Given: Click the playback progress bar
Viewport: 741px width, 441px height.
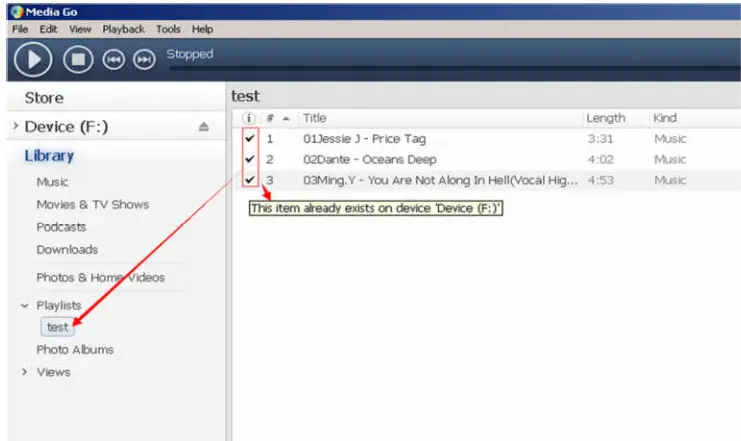Looking at the screenshot, I should click(x=455, y=69).
